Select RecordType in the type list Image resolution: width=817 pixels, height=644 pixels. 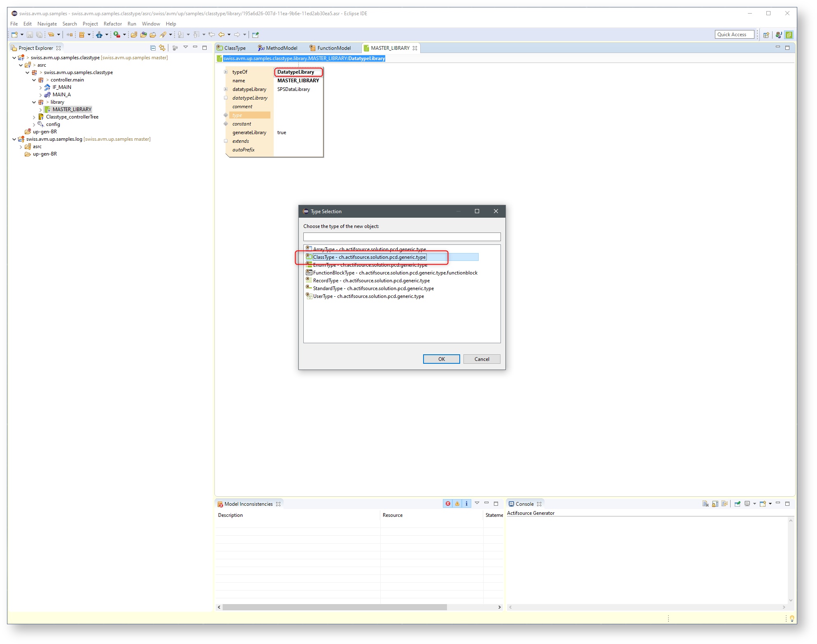[371, 281]
